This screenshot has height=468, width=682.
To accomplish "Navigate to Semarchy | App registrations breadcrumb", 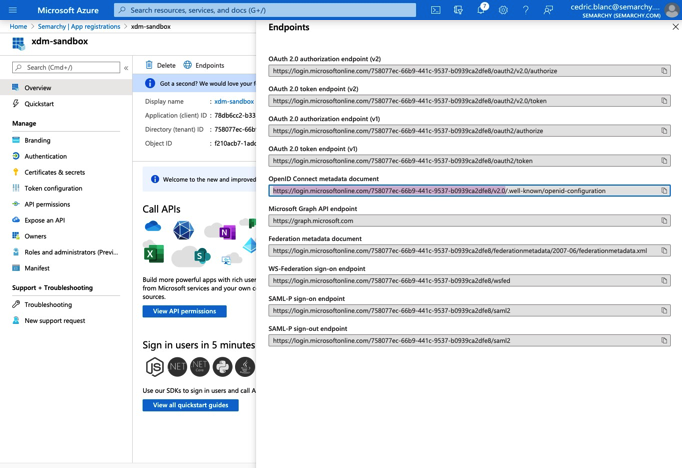I will tap(79, 27).
